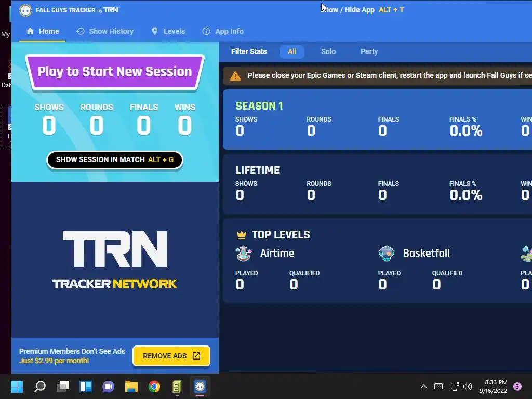Click the Remove Ads external link icon
532x399 pixels.
[x=196, y=356]
